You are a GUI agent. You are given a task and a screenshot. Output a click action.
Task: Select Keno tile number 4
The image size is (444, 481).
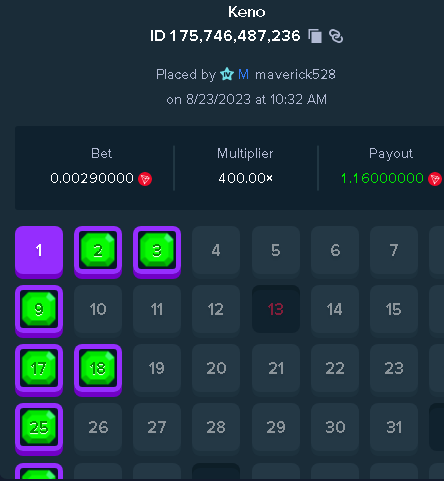click(x=216, y=251)
